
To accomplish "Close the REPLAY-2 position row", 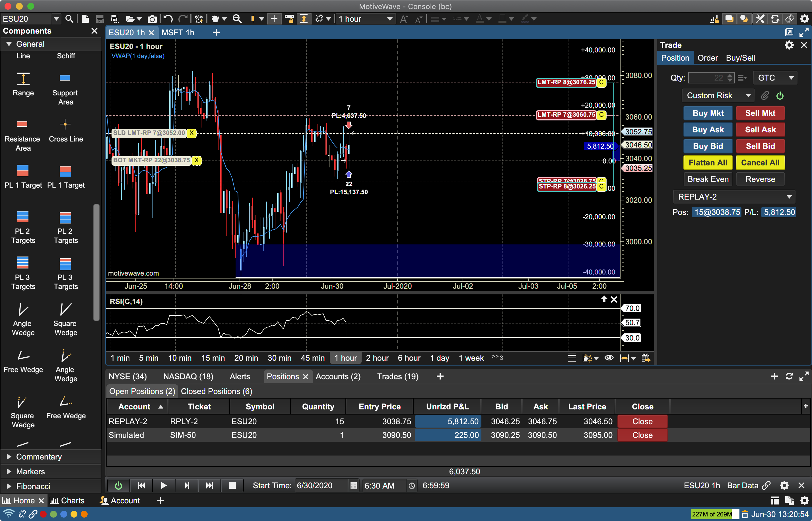I will [642, 421].
